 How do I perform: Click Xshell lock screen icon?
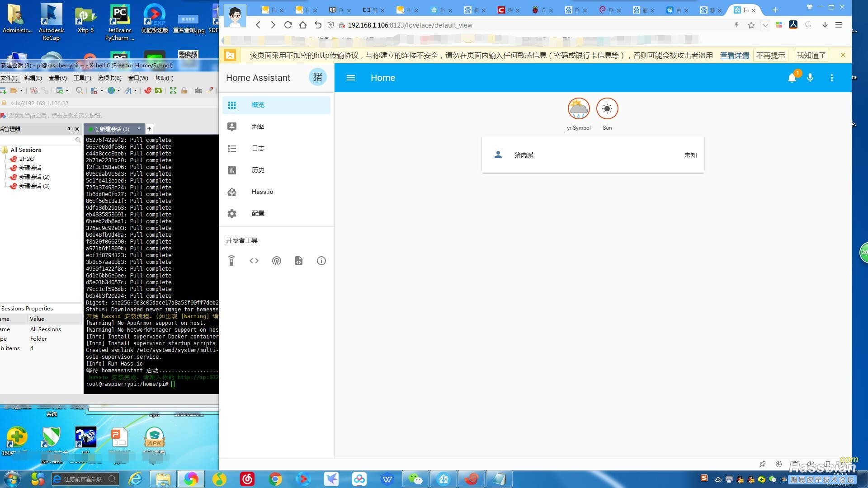pyautogui.click(x=184, y=91)
